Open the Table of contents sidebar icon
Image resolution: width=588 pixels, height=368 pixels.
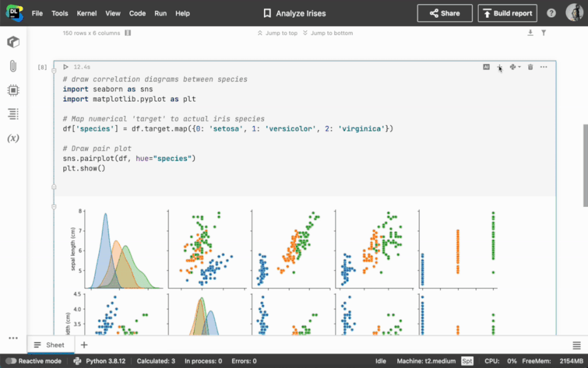(x=13, y=114)
